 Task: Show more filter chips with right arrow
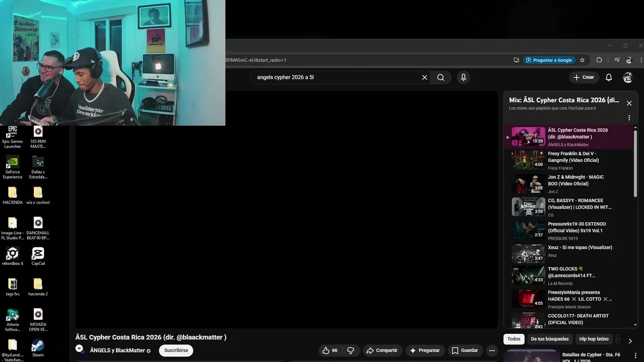[630, 341]
